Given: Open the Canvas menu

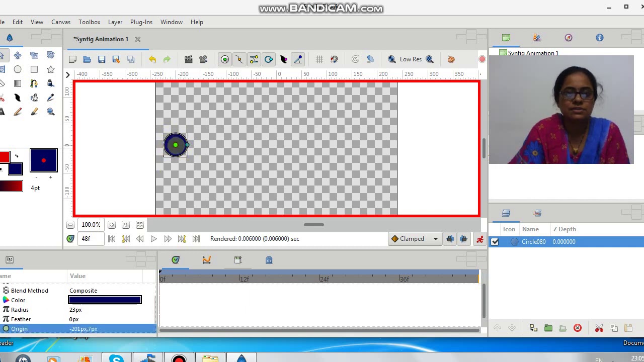Looking at the screenshot, I should coord(61,22).
